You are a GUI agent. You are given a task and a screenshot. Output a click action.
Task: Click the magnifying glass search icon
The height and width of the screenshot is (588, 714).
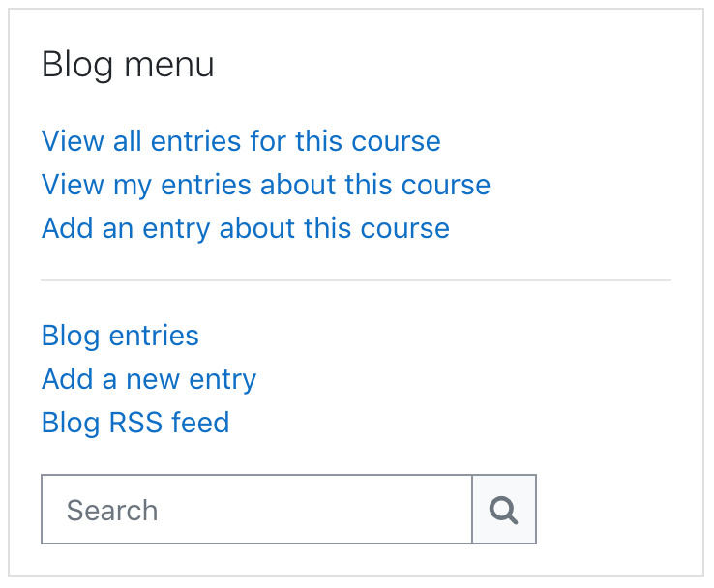504,510
